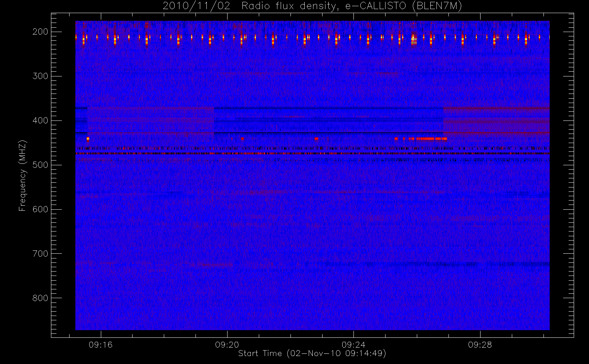Click the 800 frequency tick label
The width and height of the screenshot is (589, 364).
[40, 298]
